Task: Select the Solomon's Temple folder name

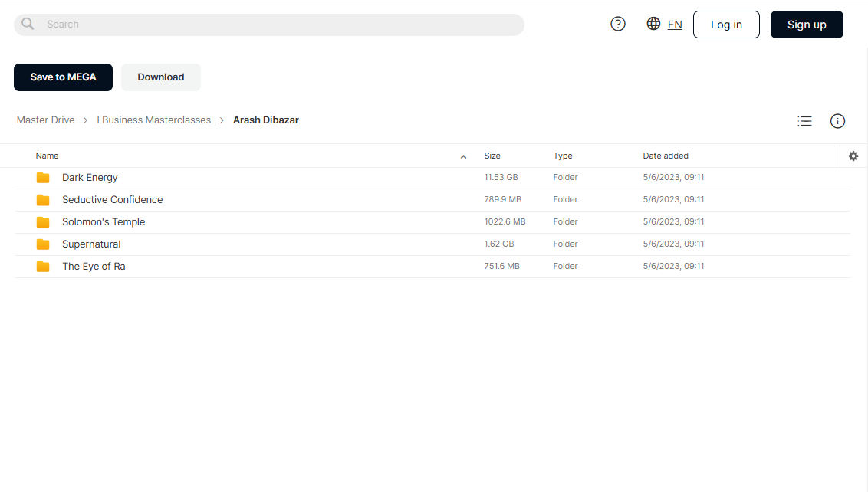Action: 104,222
